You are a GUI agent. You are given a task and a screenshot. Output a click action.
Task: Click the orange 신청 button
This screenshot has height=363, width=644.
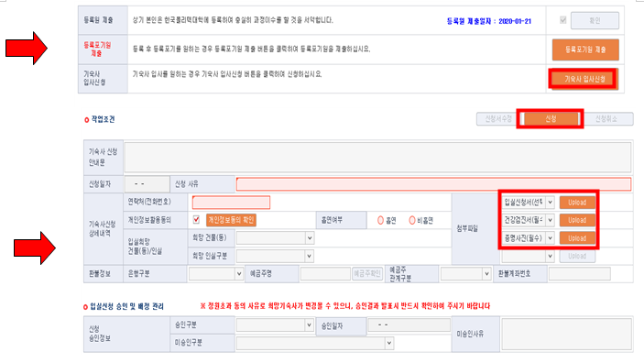(551, 119)
